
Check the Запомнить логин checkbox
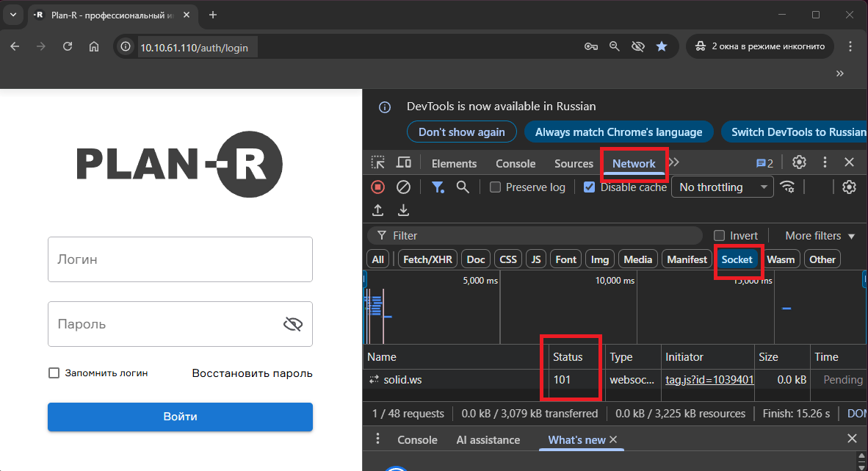coord(54,373)
